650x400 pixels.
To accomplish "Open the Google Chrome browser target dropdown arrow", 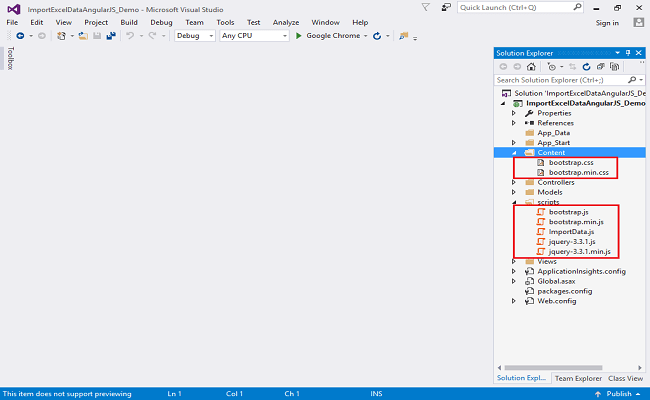I will 365,36.
